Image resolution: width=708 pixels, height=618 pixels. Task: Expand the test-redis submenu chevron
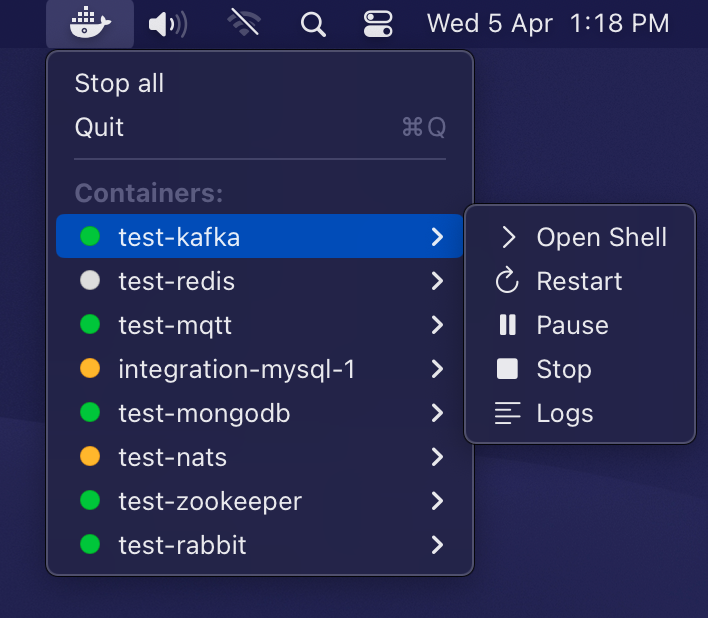[437, 281]
